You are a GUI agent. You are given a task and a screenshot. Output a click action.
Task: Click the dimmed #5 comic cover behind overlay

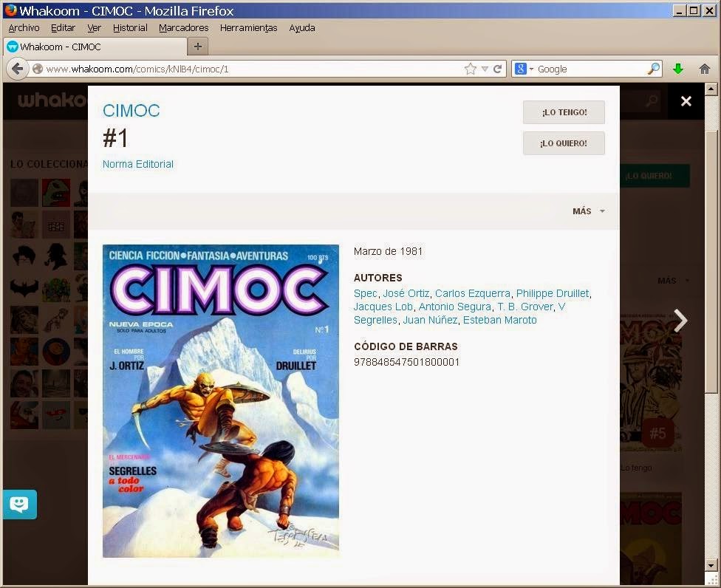point(651,384)
